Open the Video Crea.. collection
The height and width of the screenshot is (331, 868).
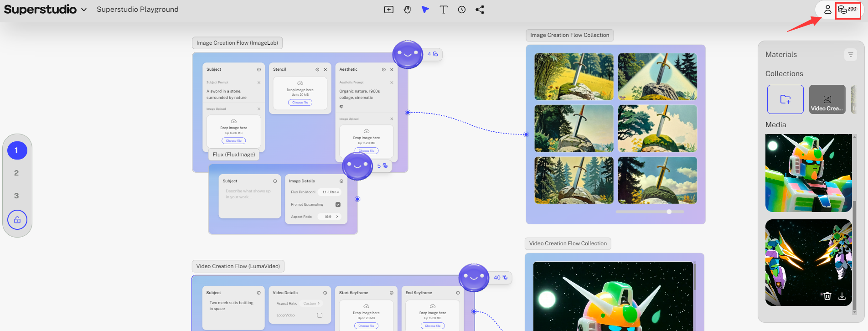point(827,99)
